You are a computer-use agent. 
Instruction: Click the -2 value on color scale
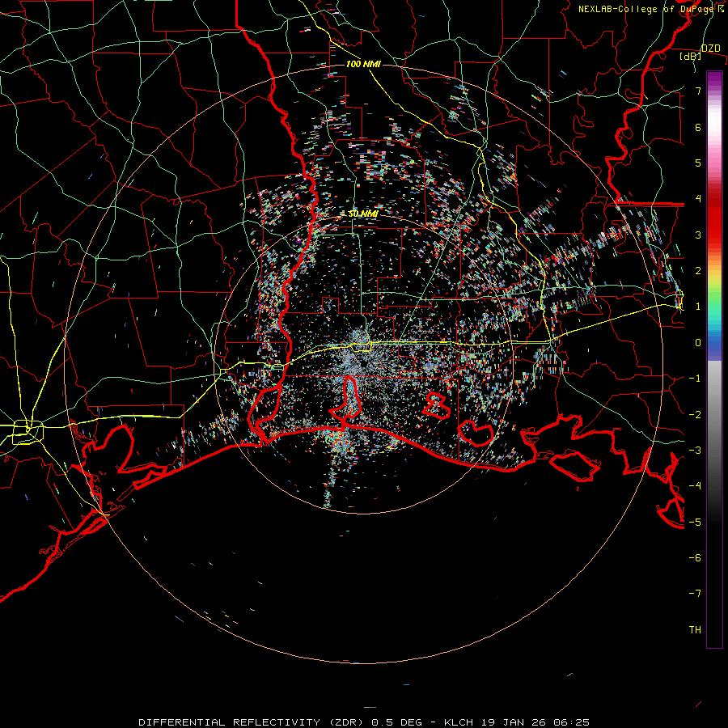(x=695, y=415)
